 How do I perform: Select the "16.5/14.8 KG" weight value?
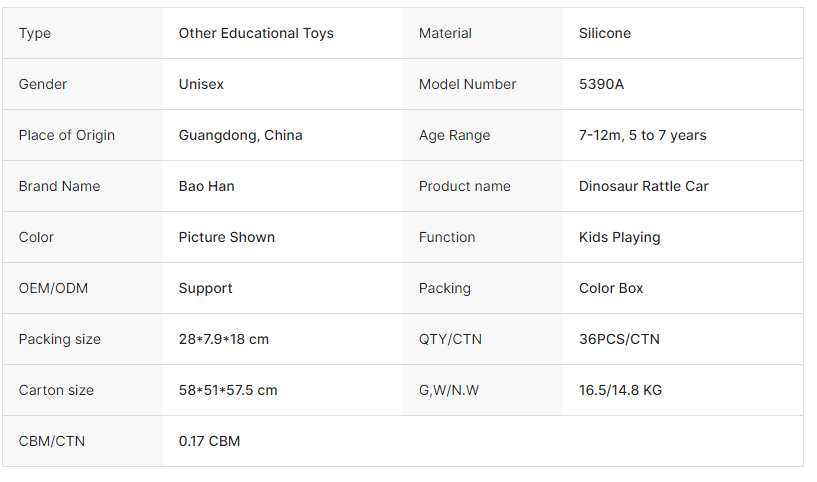point(620,390)
